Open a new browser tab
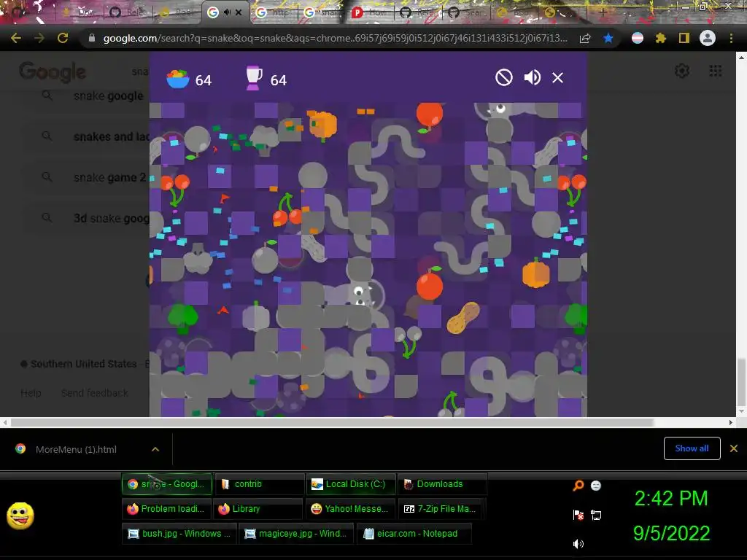Image resolution: width=747 pixels, height=560 pixels. click(603, 12)
